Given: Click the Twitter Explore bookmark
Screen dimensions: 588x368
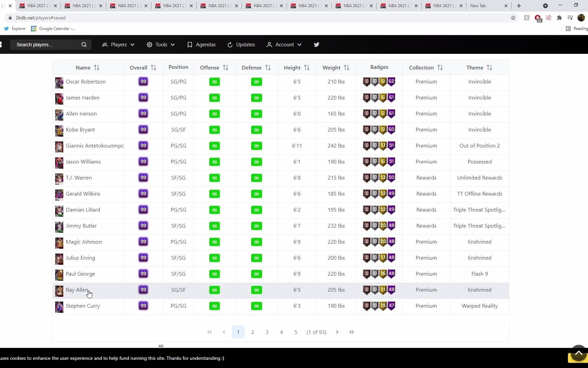Looking at the screenshot, I should tap(15, 29).
